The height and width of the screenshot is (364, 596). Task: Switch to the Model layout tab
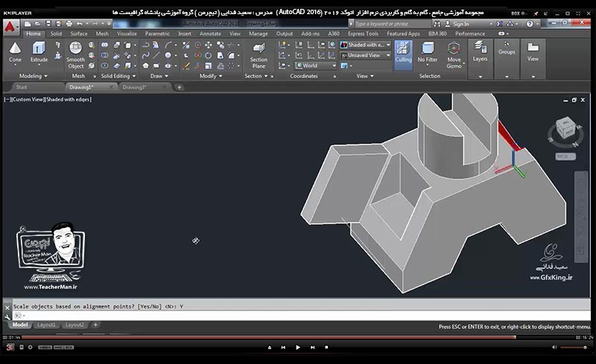[20, 325]
